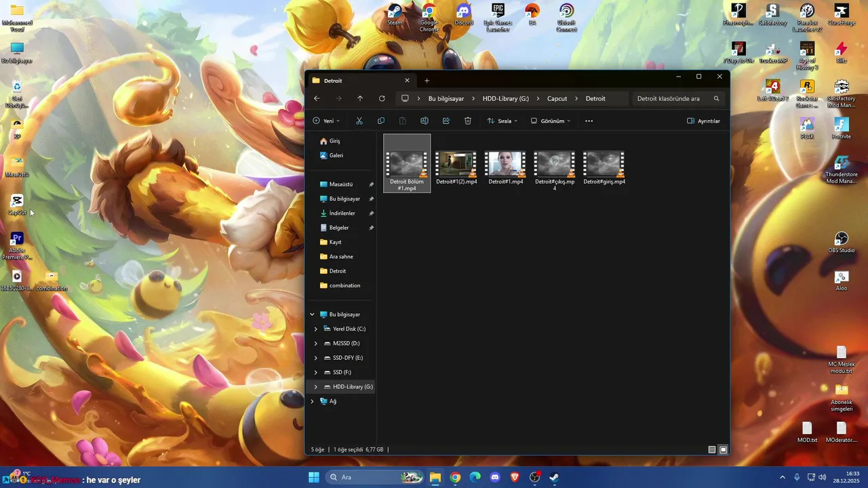Open CurseForge shortcut on the desktop
This screenshot has height=488, width=868.
[x=842, y=15]
